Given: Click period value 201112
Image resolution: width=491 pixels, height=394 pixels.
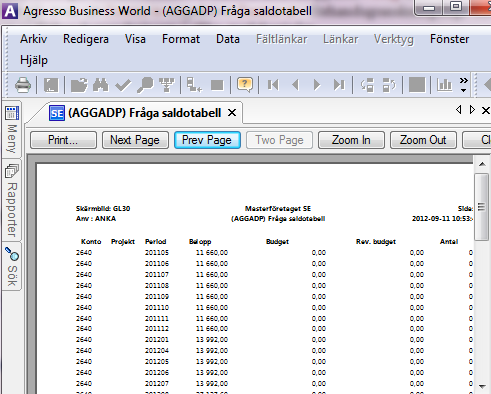Looking at the screenshot, I should (x=157, y=329).
